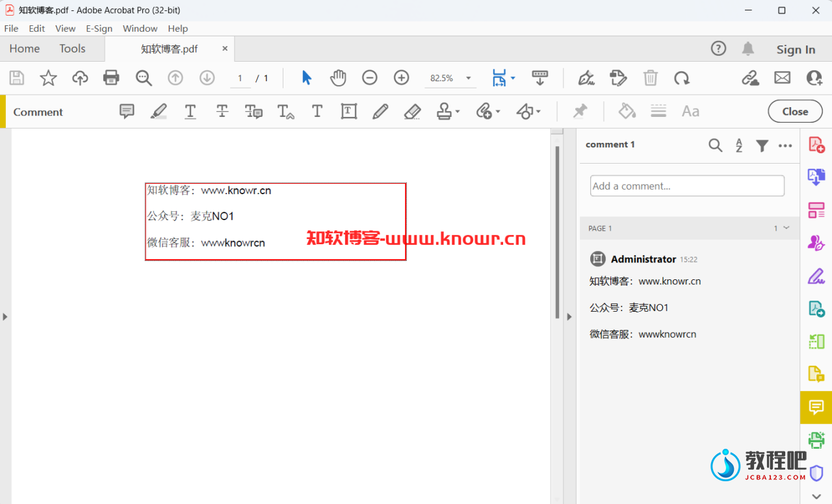
Task: Collapse the PAGE 1 comment group
Action: [786, 228]
